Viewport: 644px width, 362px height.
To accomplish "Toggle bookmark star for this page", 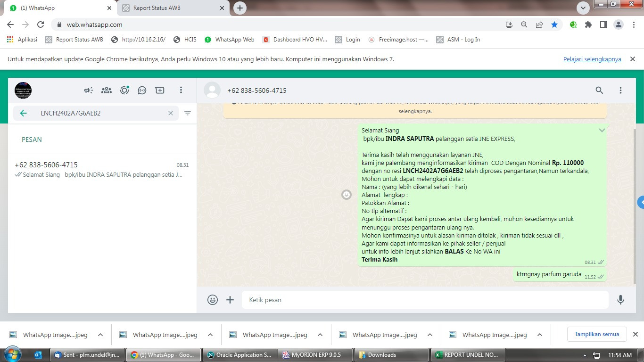I will (x=554, y=25).
